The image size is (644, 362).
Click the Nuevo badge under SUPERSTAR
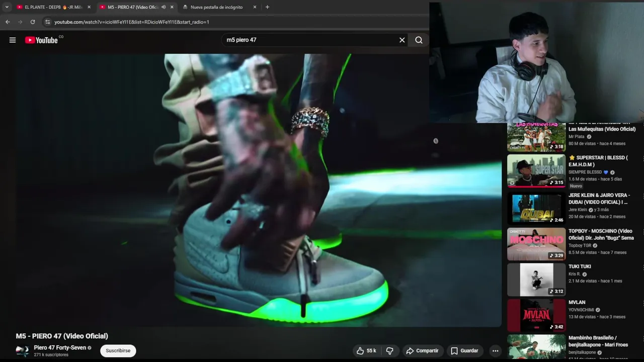576,186
